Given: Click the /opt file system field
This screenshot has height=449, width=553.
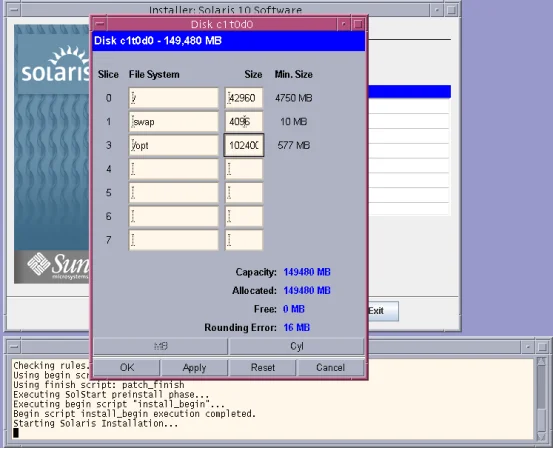Looking at the screenshot, I should 174,145.
